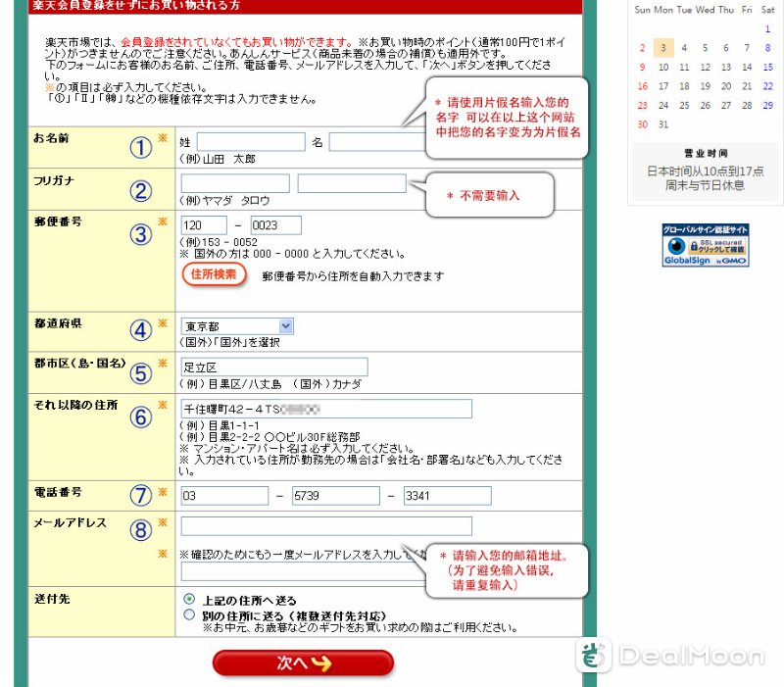Click the phone area code field 03
This screenshot has height=687, width=784.
tap(224, 496)
